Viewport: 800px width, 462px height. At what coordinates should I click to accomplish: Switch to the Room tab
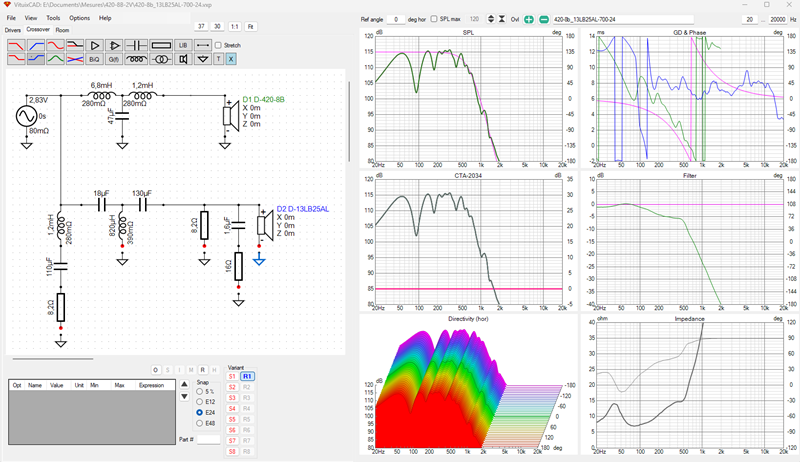point(62,30)
